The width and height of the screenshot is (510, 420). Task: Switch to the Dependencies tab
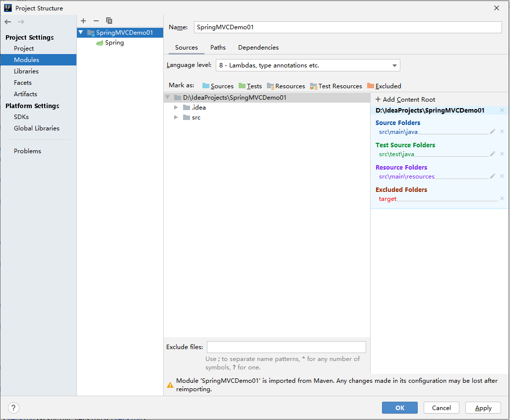(x=258, y=48)
